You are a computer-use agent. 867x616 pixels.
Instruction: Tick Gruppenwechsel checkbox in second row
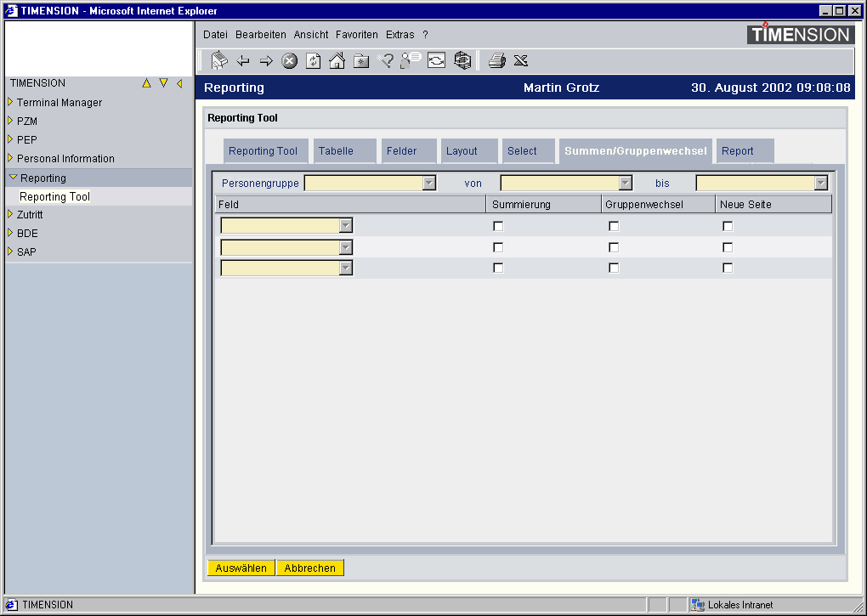614,247
